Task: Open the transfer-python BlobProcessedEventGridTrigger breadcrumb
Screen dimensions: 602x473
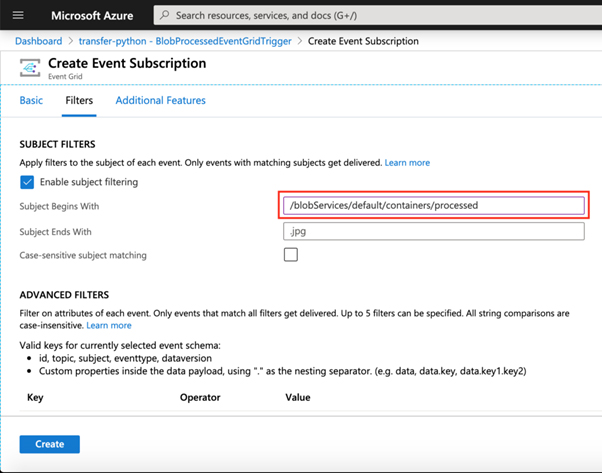Action: click(x=185, y=41)
